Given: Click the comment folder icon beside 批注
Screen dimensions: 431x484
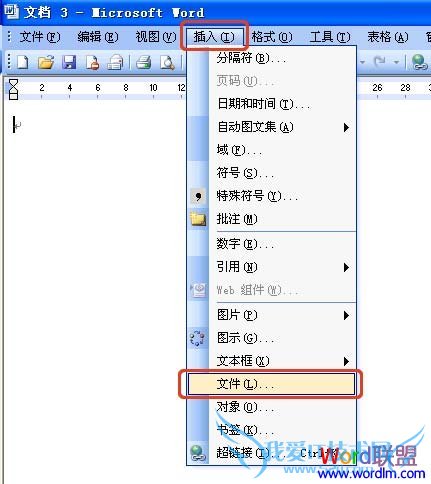Looking at the screenshot, I should click(198, 219).
